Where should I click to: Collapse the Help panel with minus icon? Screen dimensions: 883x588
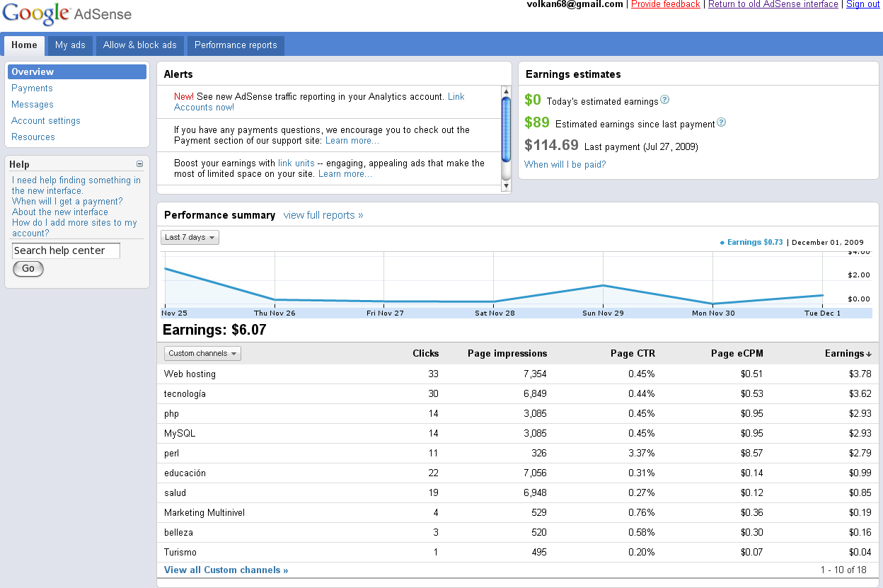(x=139, y=164)
